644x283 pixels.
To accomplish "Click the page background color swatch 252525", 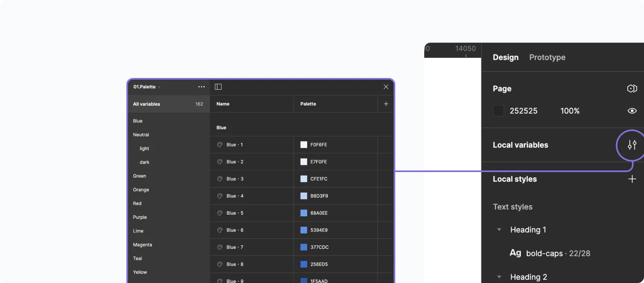I will (x=498, y=111).
